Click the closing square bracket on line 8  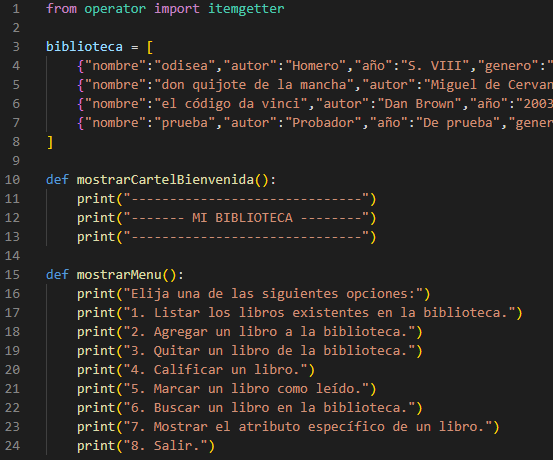click(50, 142)
